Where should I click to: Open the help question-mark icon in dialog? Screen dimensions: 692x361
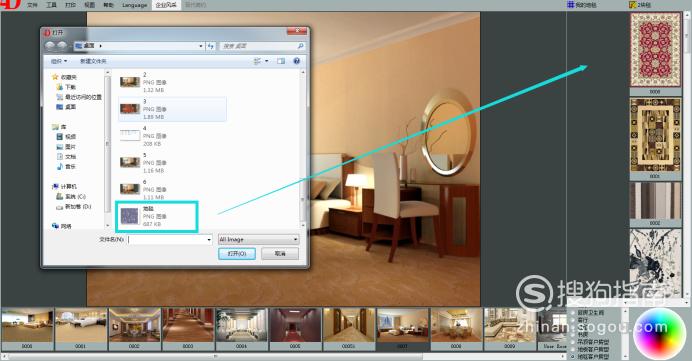click(x=297, y=61)
